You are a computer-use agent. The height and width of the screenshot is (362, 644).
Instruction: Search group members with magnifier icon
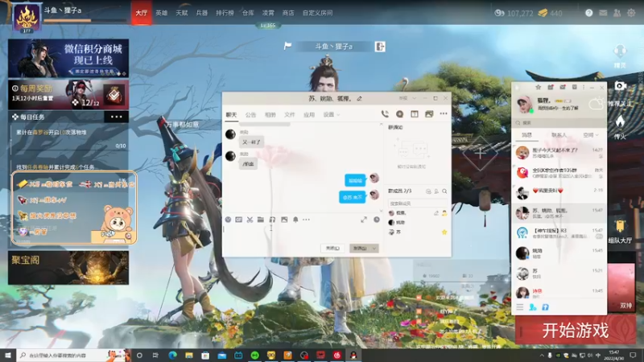tap(444, 191)
